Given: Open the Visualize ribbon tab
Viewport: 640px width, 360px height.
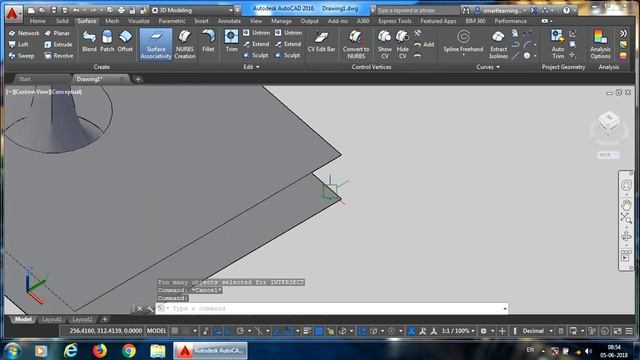Looking at the screenshot, I should [139, 21].
